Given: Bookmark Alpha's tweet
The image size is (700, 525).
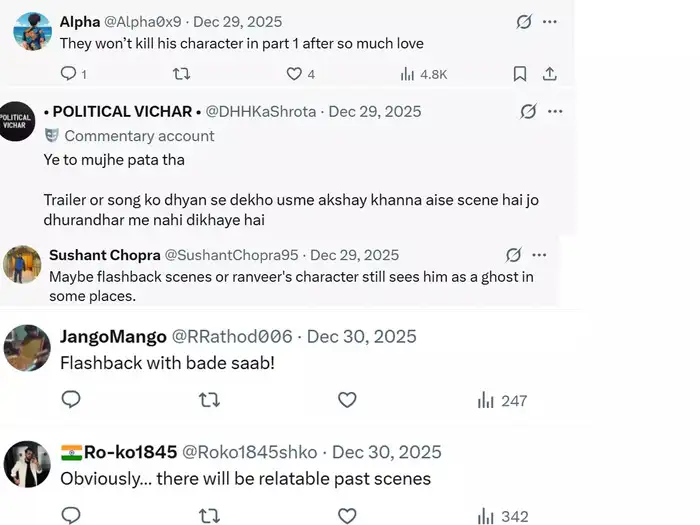Looking at the screenshot, I should pos(520,74).
